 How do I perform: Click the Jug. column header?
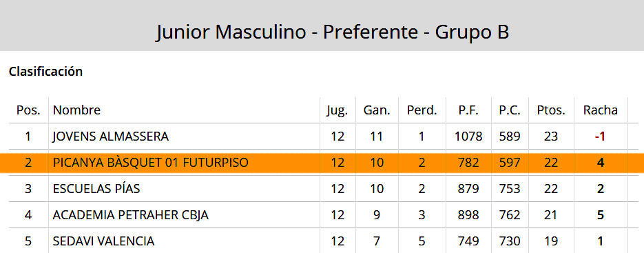[x=337, y=111]
